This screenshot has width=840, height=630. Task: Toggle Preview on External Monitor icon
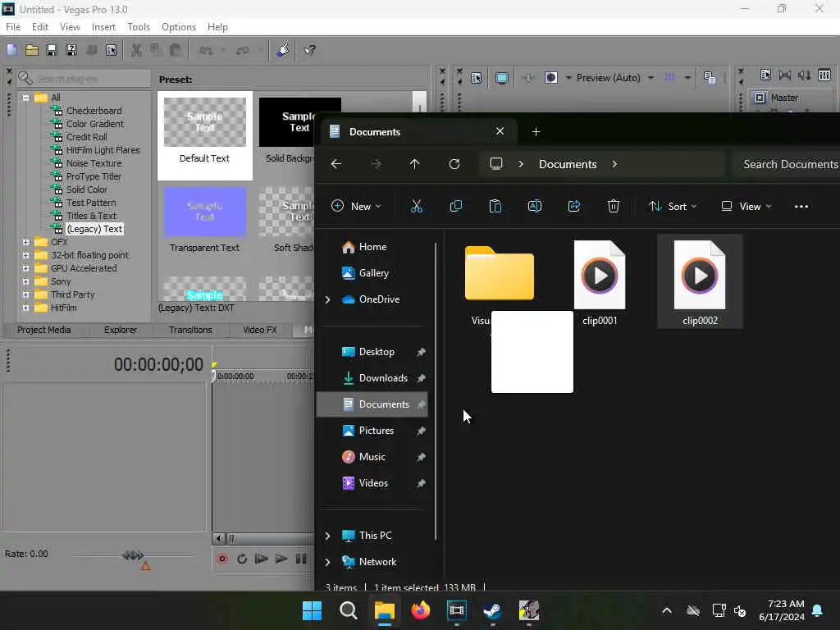[502, 78]
